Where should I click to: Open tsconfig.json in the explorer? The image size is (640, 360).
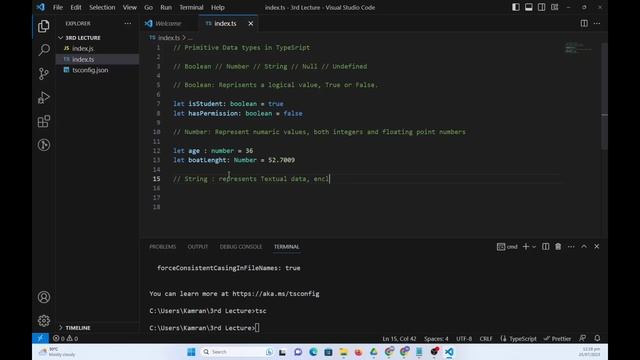pos(90,70)
